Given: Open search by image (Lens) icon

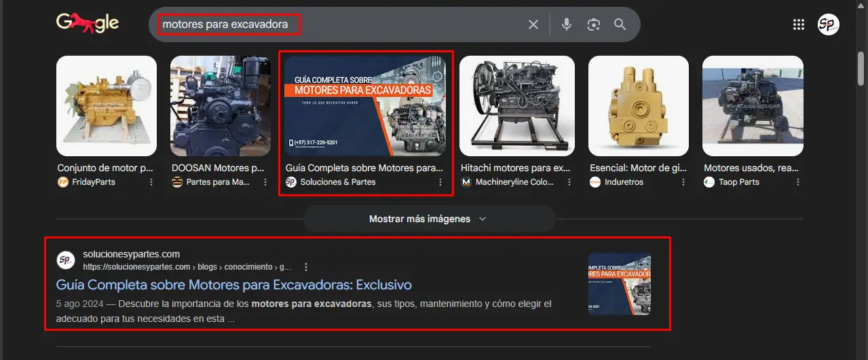Looking at the screenshot, I should tap(594, 24).
